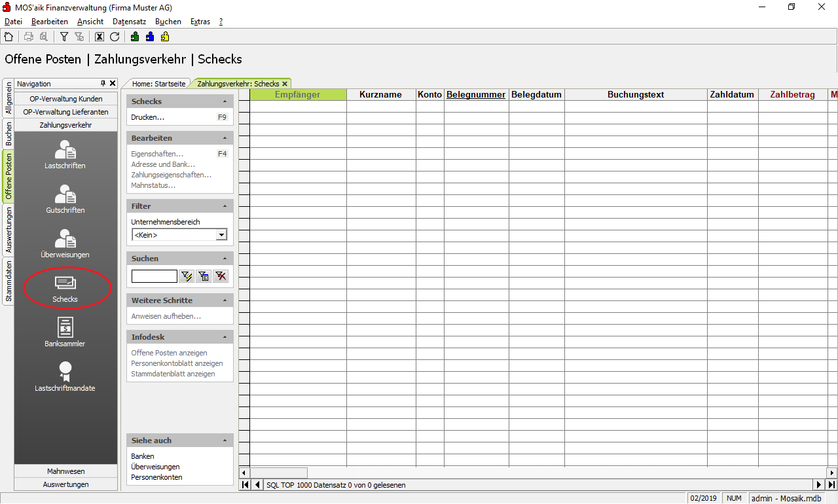Image resolution: width=838 pixels, height=504 pixels.
Task: Click the refresh arrow toolbar icon
Action: [115, 37]
